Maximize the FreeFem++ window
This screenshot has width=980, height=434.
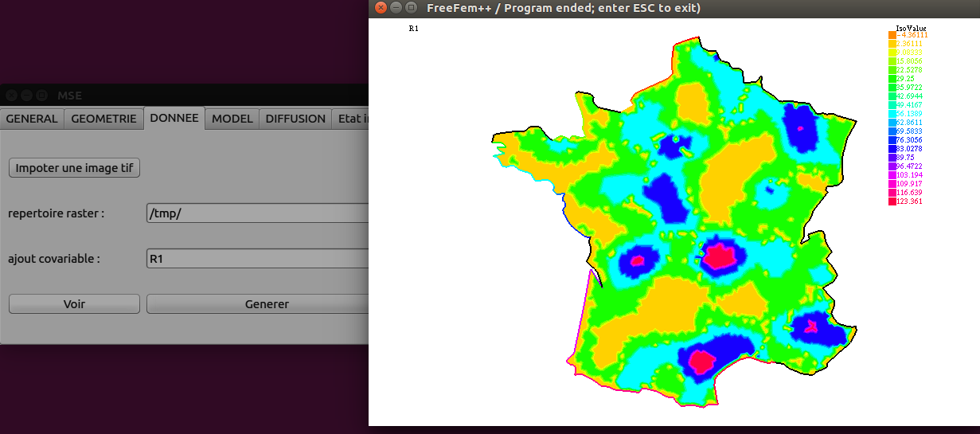click(411, 8)
